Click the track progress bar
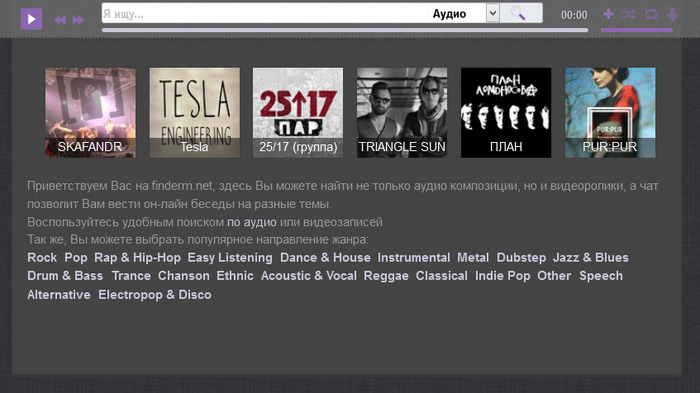The height and width of the screenshot is (393, 700). coord(345,30)
